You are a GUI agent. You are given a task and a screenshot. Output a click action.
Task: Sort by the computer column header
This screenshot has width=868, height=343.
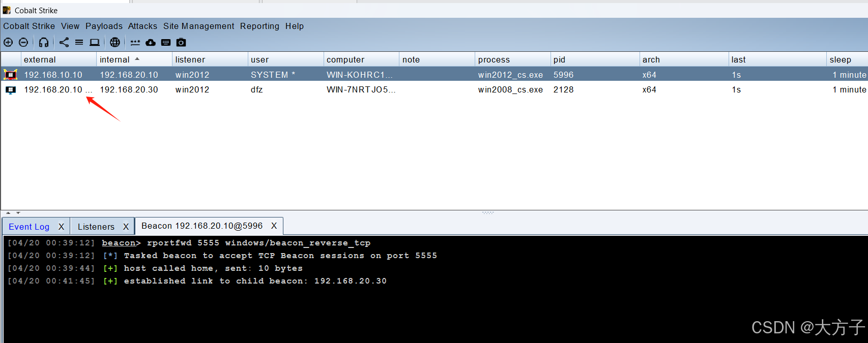[361, 59]
